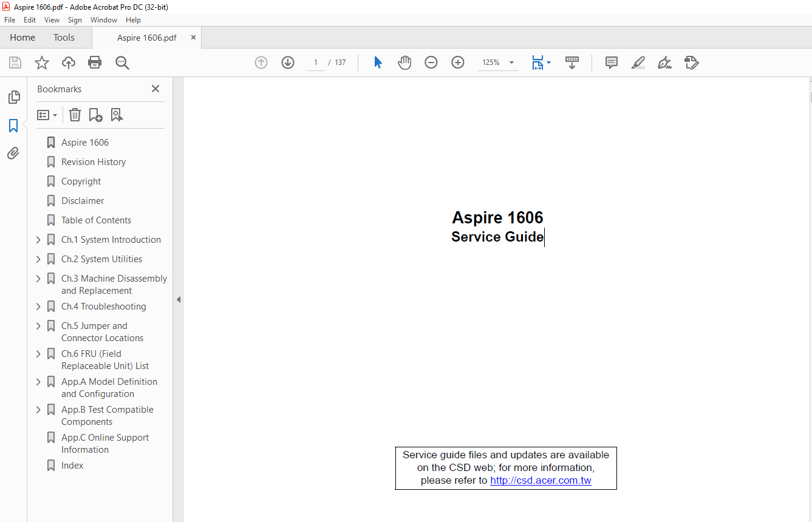Add bookmark star icon in toolbar
The height and width of the screenshot is (522, 812).
click(x=42, y=63)
